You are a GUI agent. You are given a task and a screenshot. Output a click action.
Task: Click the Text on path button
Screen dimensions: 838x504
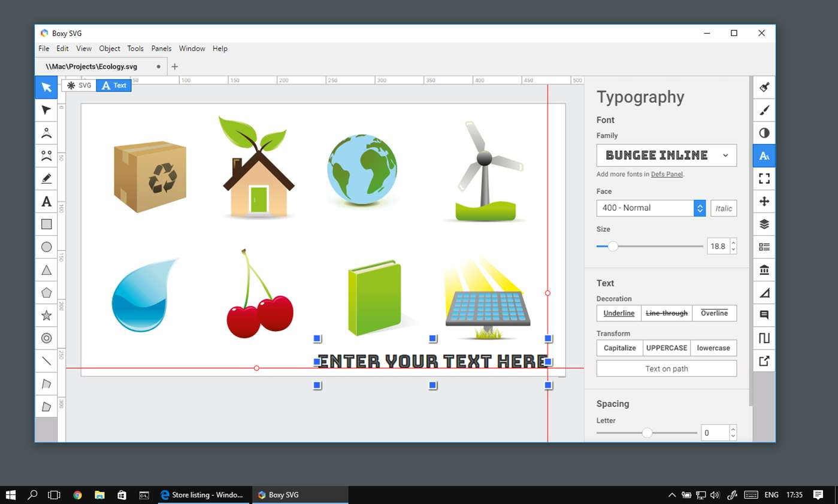pyautogui.click(x=666, y=369)
